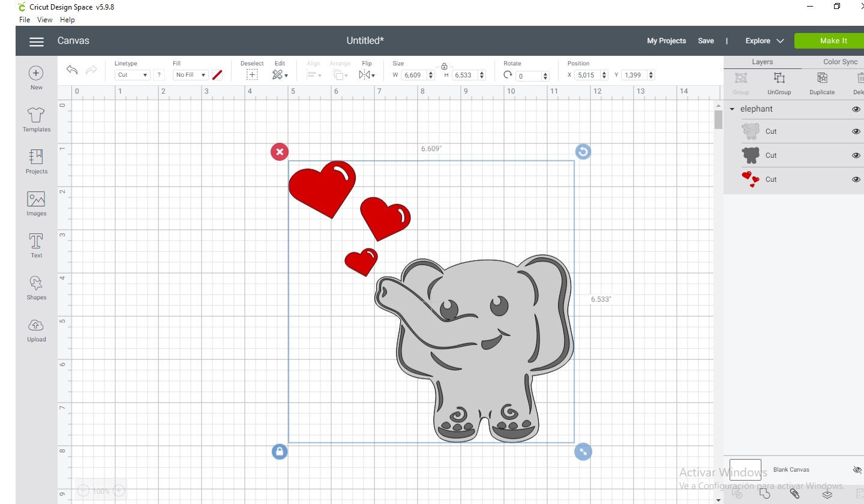
Task: Open the Images panel
Action: pos(36,204)
